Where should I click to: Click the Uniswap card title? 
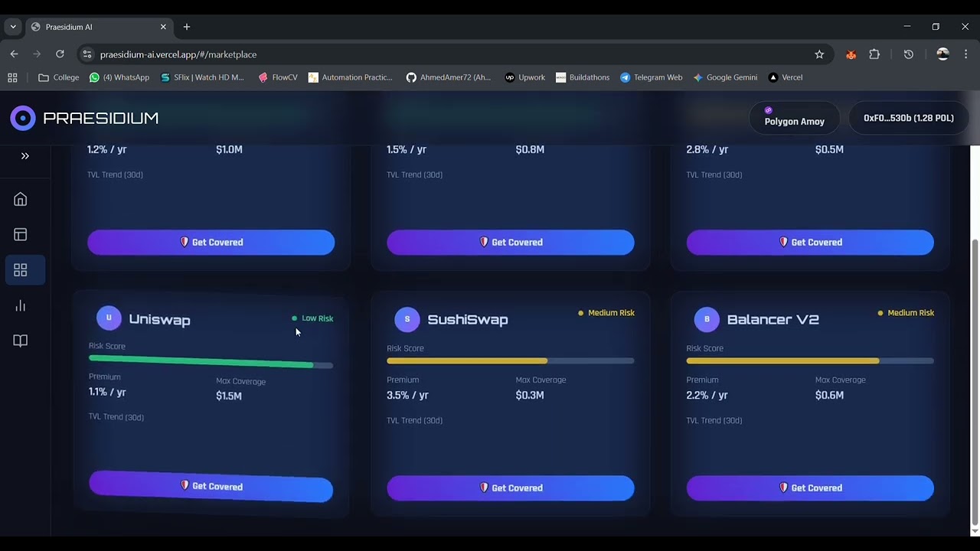(x=159, y=320)
